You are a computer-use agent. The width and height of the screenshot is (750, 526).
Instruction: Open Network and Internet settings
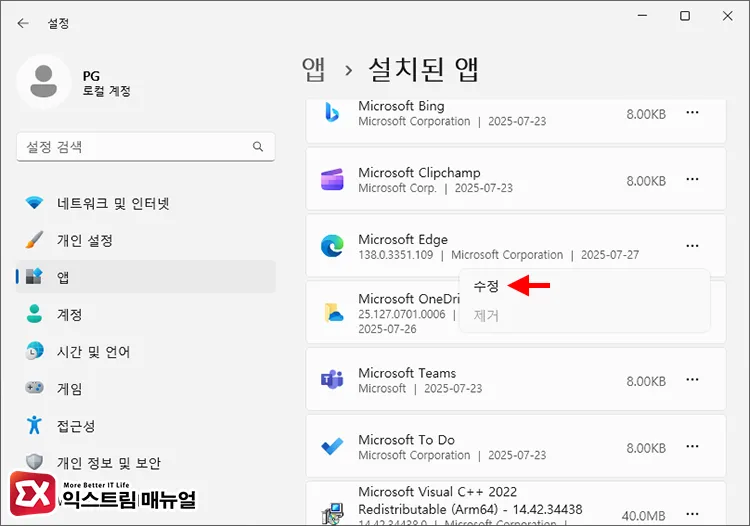(145, 203)
